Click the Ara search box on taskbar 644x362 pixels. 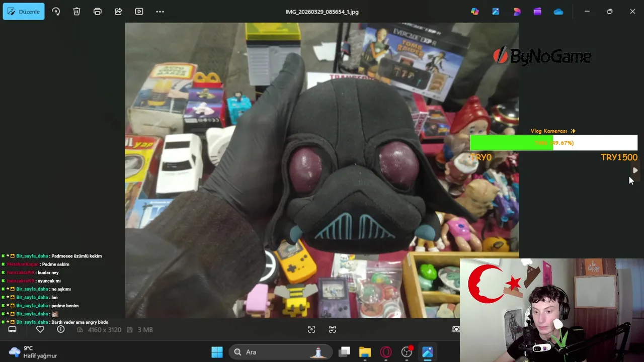tap(281, 352)
